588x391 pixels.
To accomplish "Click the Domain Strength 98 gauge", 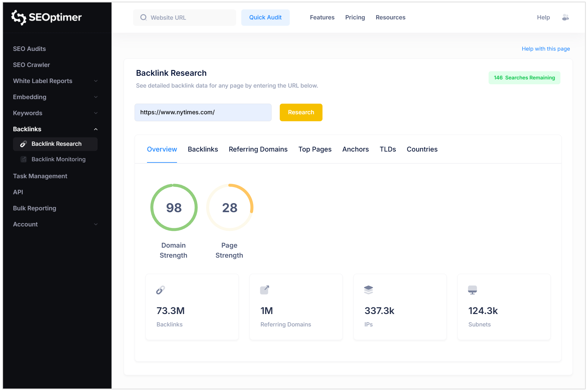I will (x=174, y=208).
